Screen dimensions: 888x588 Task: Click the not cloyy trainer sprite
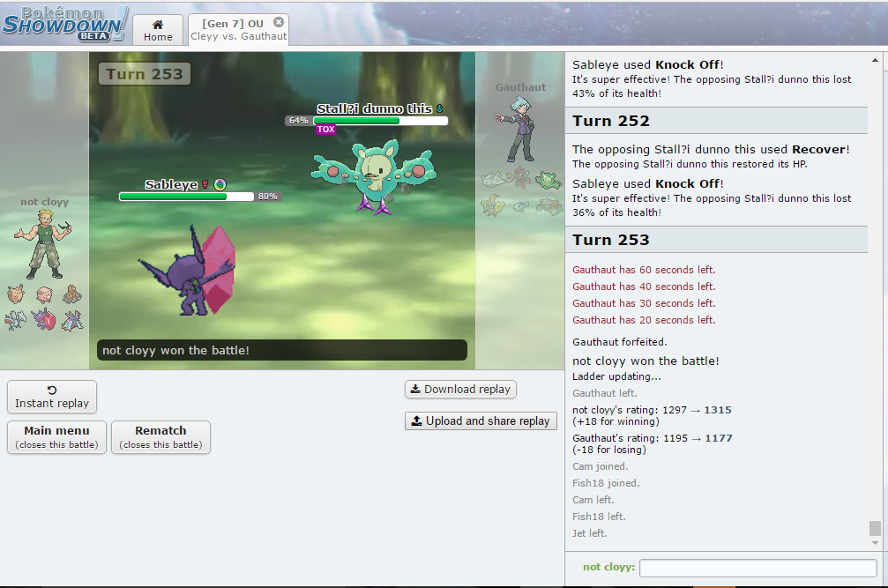pos(43,244)
